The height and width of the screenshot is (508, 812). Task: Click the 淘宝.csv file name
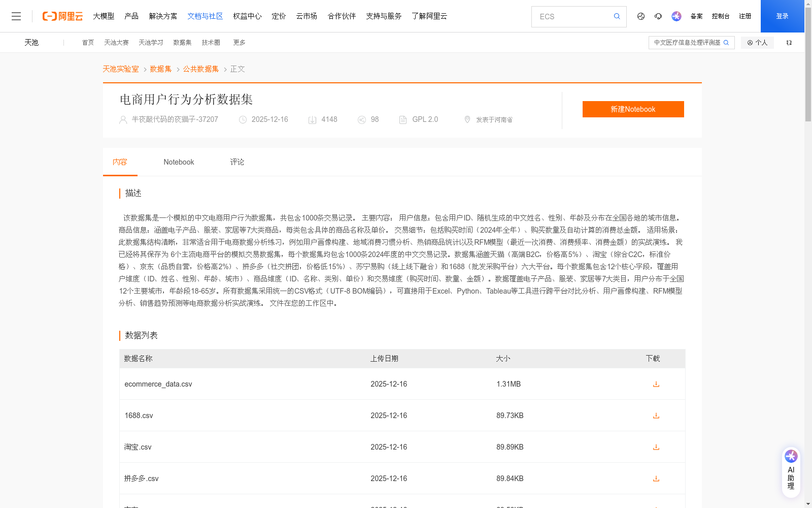pos(138,447)
